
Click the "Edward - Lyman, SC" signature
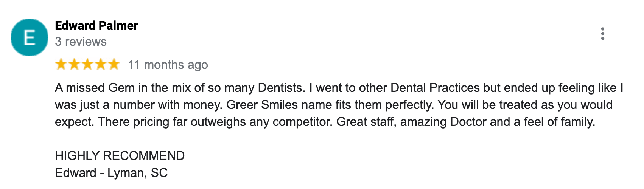coord(111,173)
